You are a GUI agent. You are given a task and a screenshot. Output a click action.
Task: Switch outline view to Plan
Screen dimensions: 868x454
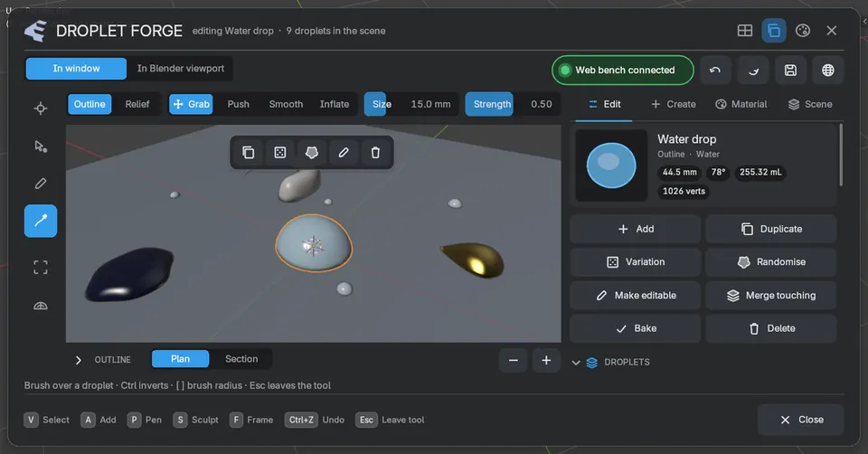click(181, 359)
